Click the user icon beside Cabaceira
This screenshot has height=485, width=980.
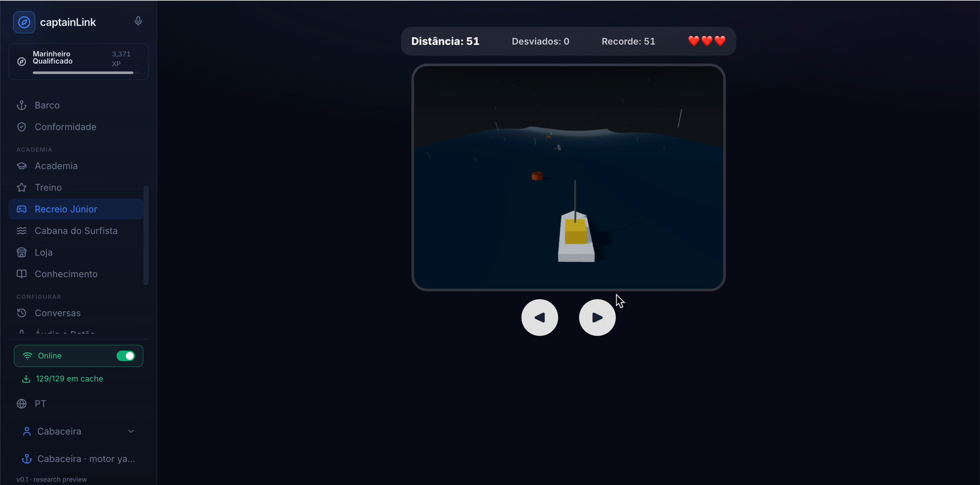27,431
